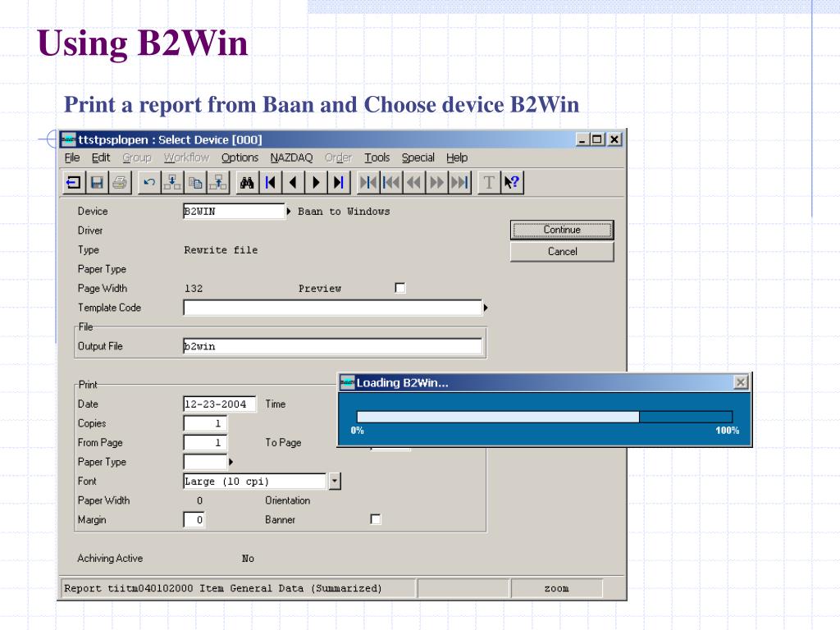Viewport: 840px width, 630px height.
Task: Click the Template Code input field
Action: click(333, 308)
